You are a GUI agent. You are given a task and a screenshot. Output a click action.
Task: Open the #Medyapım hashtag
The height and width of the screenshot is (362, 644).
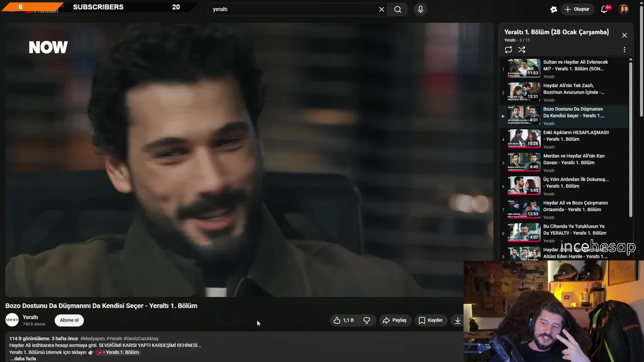[x=92, y=338]
